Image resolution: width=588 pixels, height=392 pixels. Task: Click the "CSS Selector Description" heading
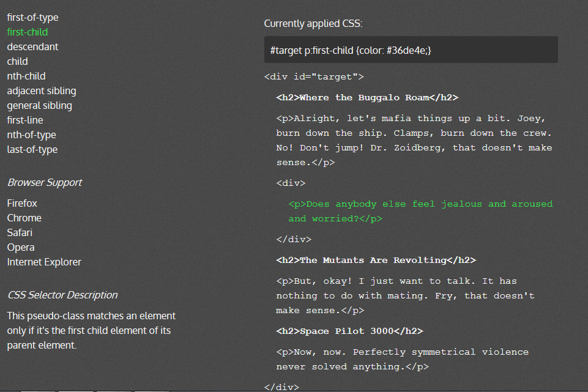tap(62, 295)
